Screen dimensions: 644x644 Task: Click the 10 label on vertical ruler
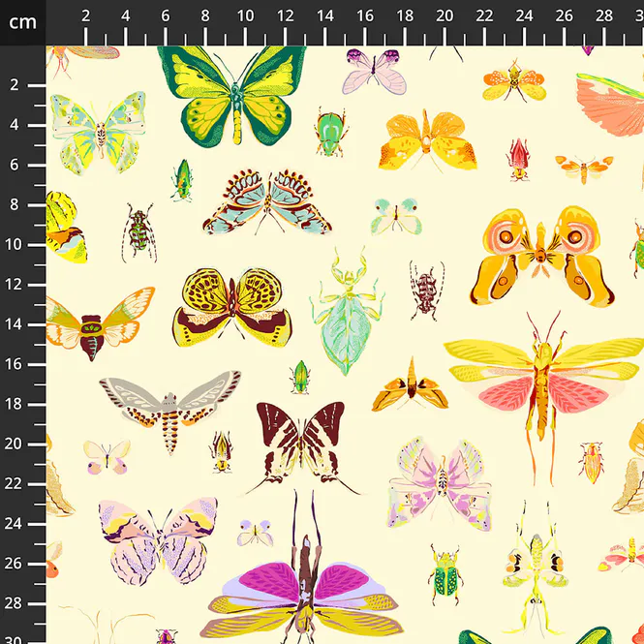click(x=13, y=244)
